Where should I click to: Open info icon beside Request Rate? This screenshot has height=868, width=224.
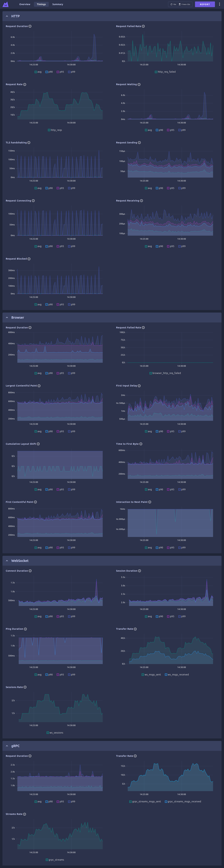click(x=25, y=85)
